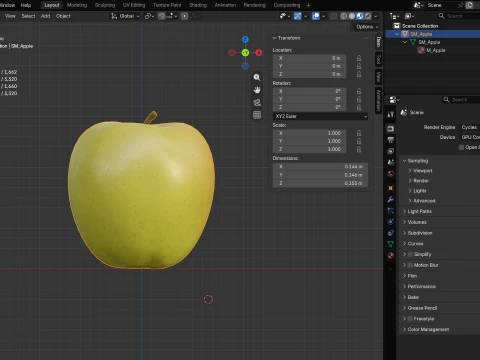Open the viewport Add menu
The image size is (480, 360).
45,16
